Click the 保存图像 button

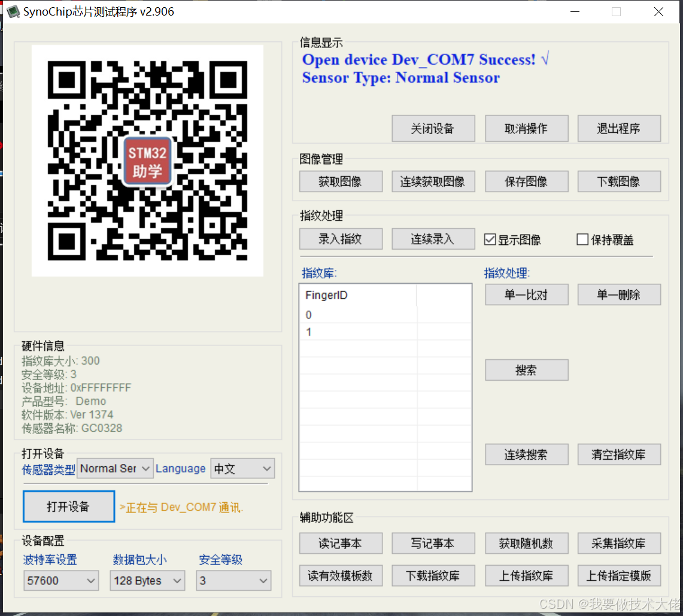click(x=526, y=181)
